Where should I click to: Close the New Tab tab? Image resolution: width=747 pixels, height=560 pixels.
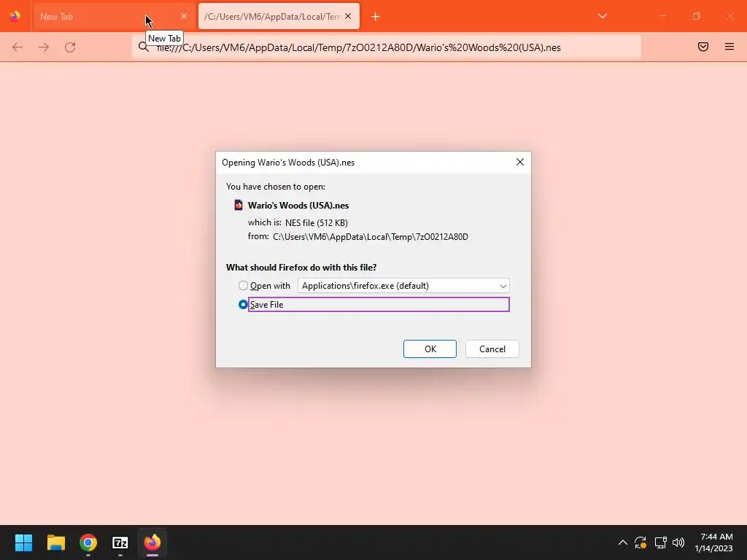[x=183, y=16]
